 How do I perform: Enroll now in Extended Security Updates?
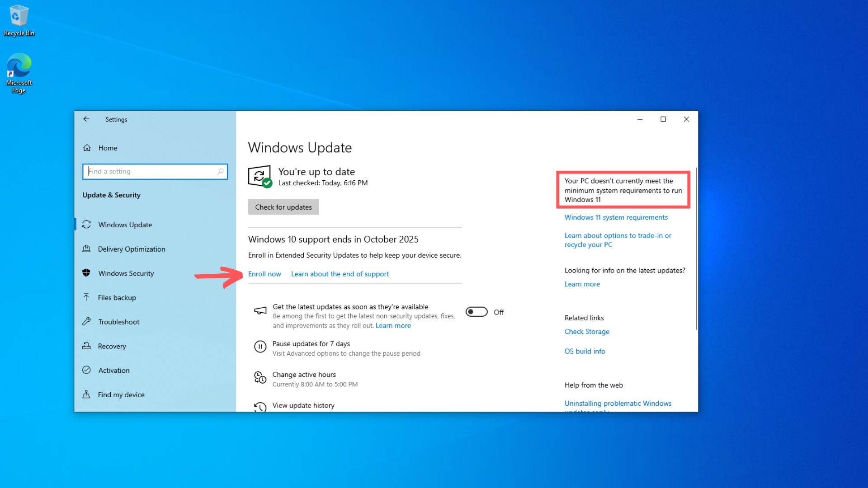[x=264, y=274]
